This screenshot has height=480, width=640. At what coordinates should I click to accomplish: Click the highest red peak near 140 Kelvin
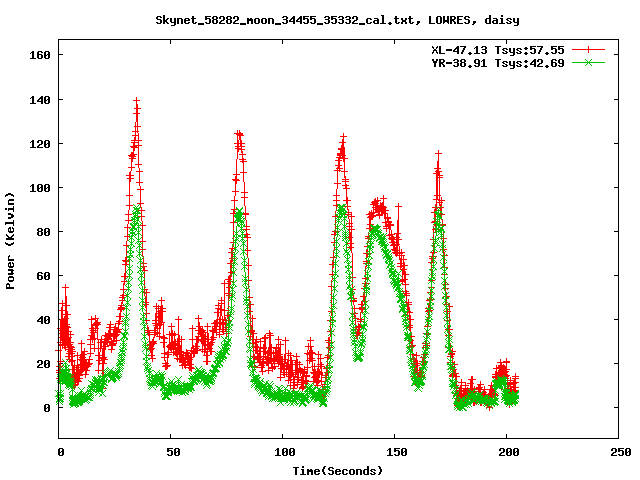click(x=137, y=100)
